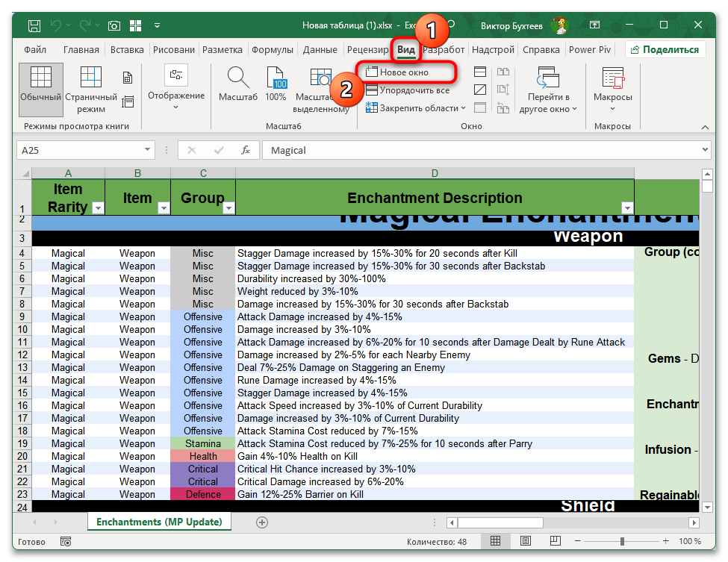Switch to Page Layout view in the status bar
This screenshot has height=562, width=728.
tap(526, 541)
